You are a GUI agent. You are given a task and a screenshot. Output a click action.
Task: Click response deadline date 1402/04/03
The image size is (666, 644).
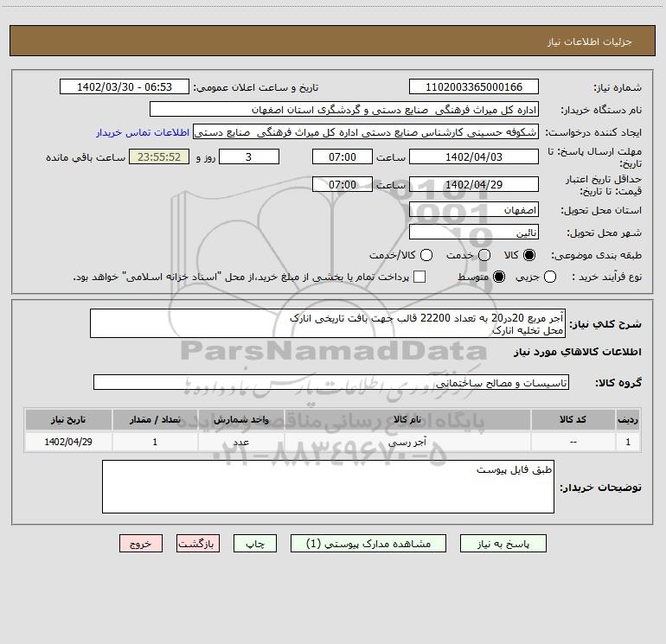(474, 156)
